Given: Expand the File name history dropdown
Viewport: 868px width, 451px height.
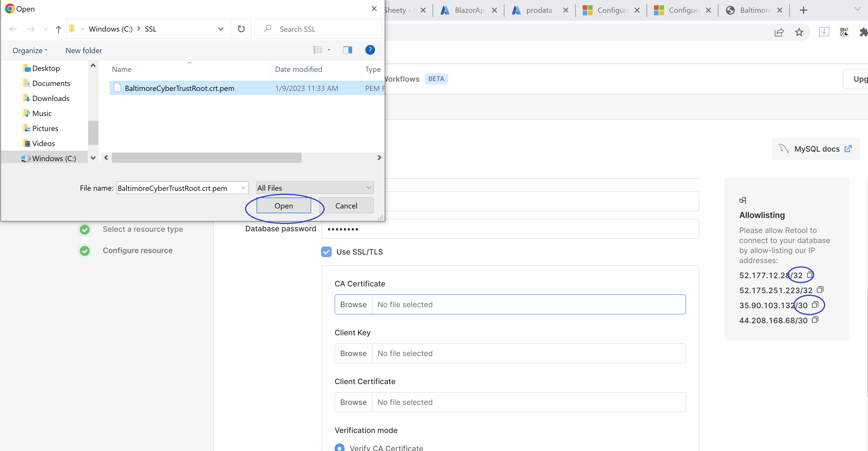Looking at the screenshot, I should coord(243,188).
